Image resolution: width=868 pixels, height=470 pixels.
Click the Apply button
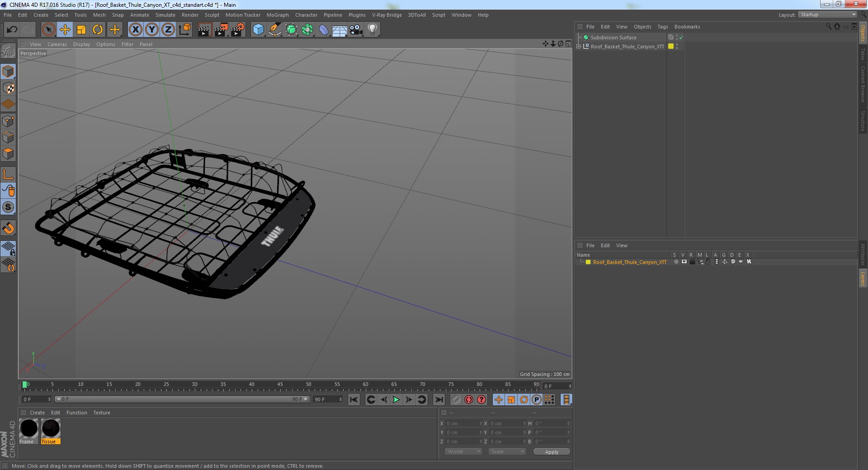(552, 451)
